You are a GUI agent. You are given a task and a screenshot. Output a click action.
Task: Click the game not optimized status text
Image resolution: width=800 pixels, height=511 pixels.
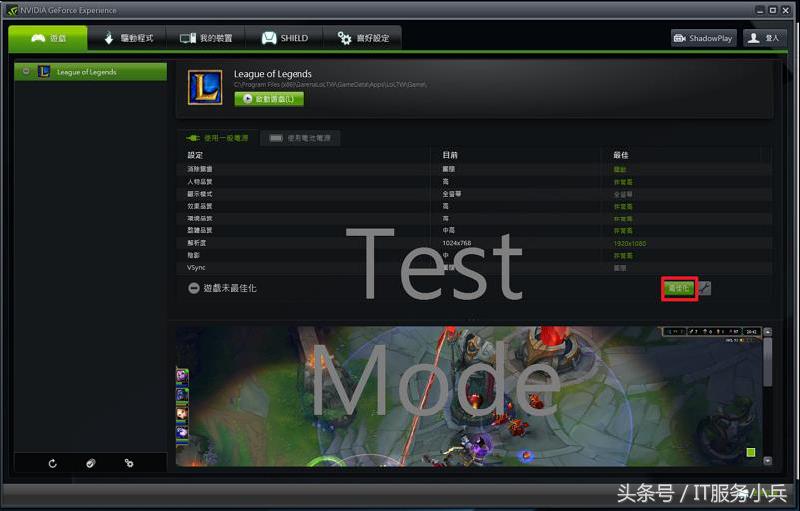pos(230,288)
